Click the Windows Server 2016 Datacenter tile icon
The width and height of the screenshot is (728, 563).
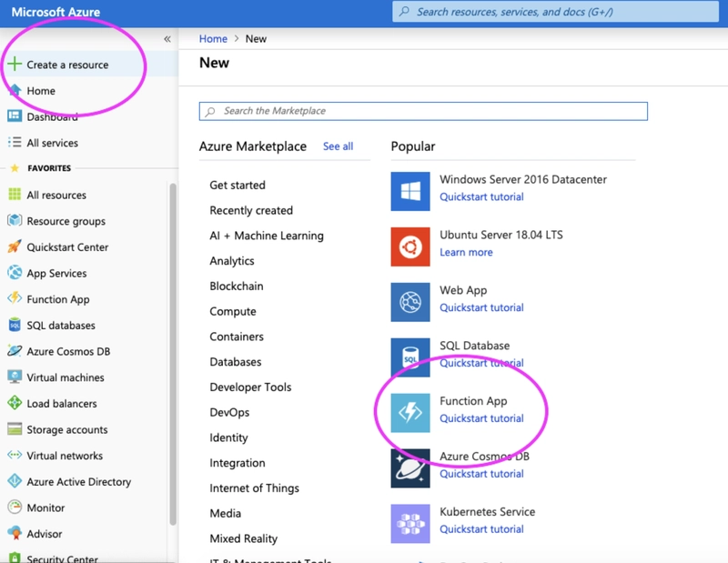click(x=410, y=191)
